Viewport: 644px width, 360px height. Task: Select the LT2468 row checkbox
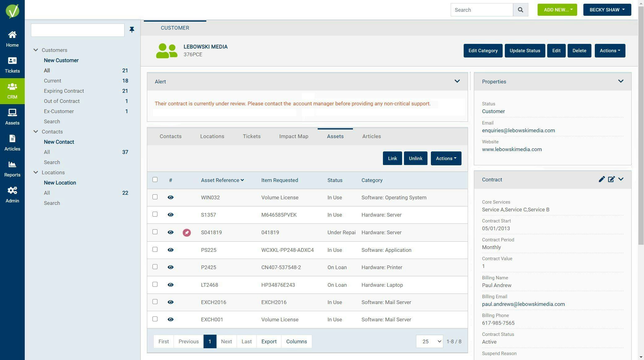[x=155, y=285]
